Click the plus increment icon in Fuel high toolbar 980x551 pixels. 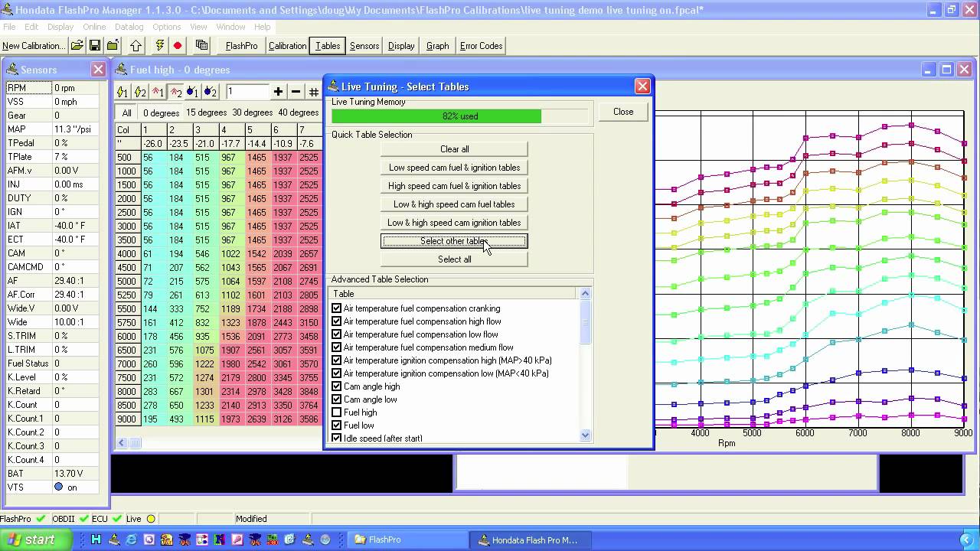pyautogui.click(x=278, y=92)
